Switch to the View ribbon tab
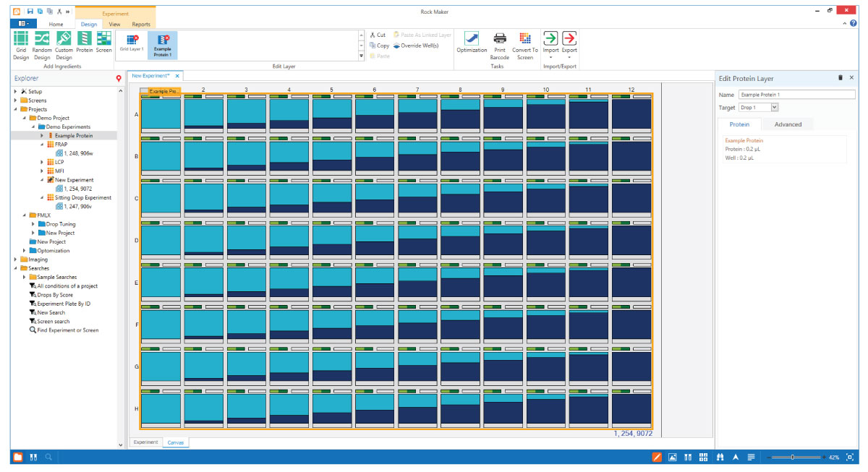The width and height of the screenshot is (868, 472). 114,25
